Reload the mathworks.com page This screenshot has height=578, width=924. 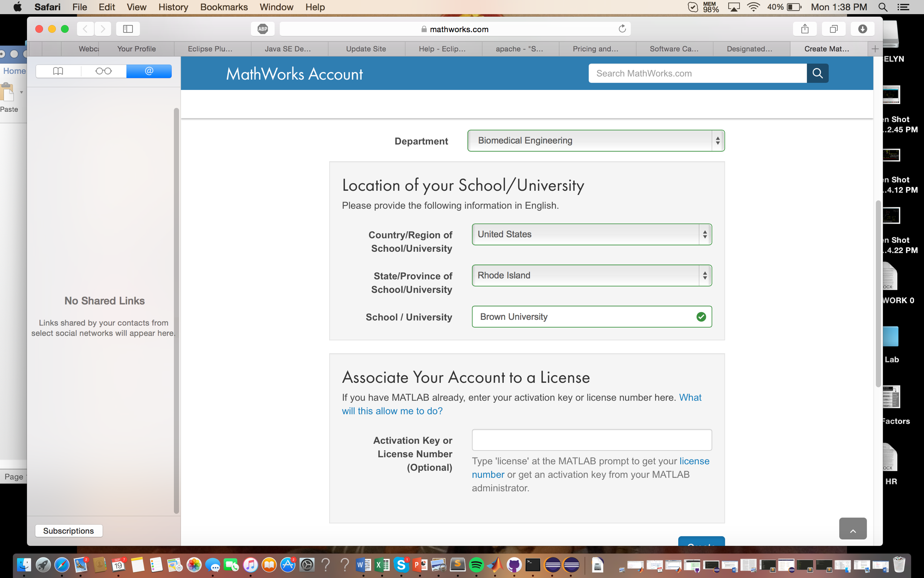(622, 29)
